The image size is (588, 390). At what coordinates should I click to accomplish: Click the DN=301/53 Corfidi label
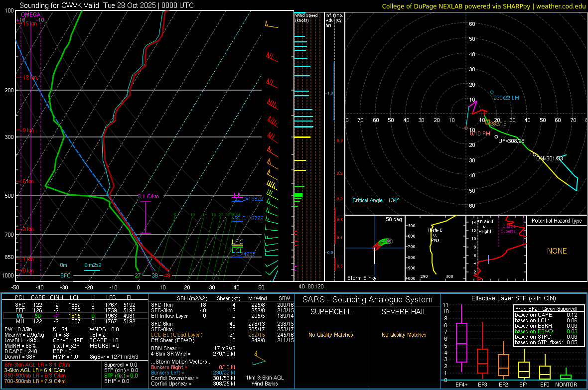click(x=549, y=158)
